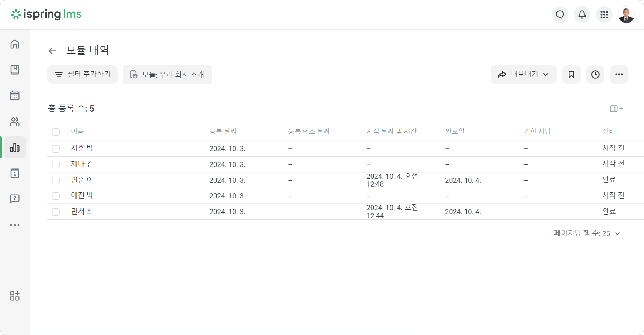Expand the 내보내기 export dropdown
Image resolution: width=644 pixels, height=335 pixels.
pyautogui.click(x=523, y=74)
